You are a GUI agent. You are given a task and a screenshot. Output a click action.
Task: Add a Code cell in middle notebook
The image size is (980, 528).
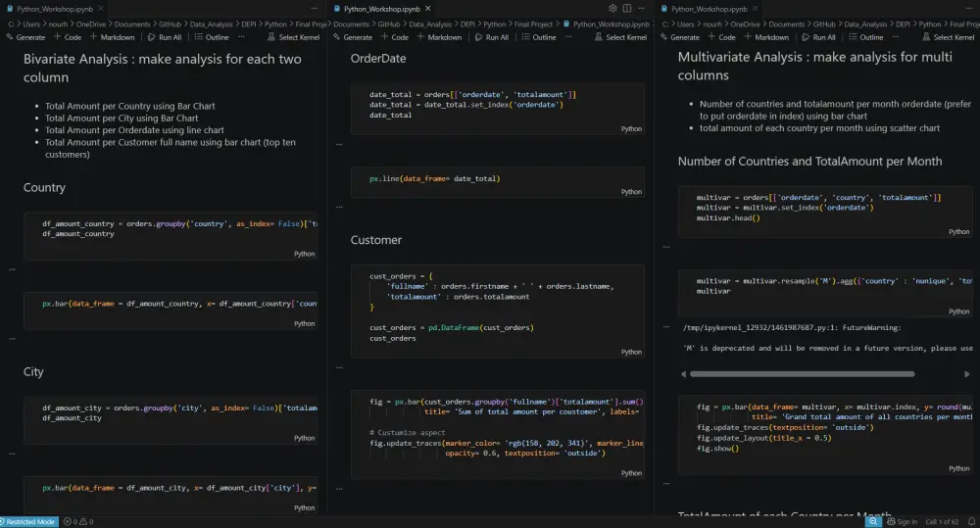(395, 37)
